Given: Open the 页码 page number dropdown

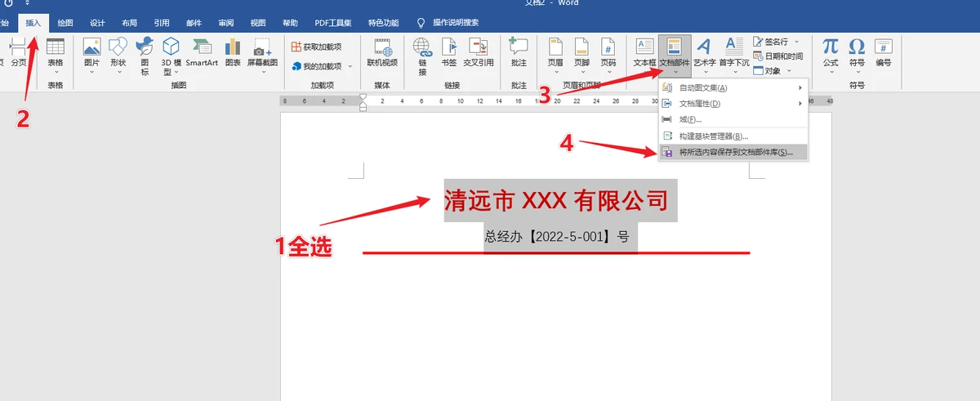Looking at the screenshot, I should [x=608, y=56].
